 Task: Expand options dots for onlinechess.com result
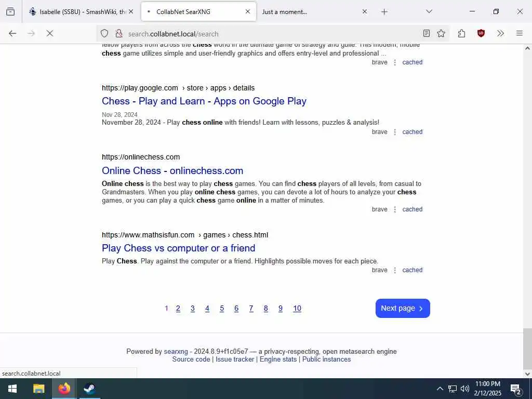(x=395, y=209)
